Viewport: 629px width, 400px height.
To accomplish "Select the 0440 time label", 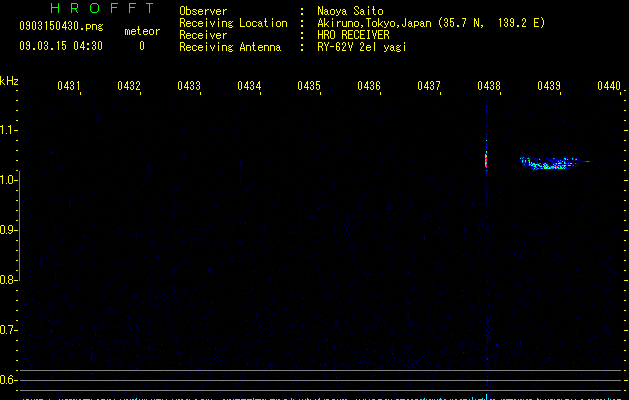I will (608, 86).
